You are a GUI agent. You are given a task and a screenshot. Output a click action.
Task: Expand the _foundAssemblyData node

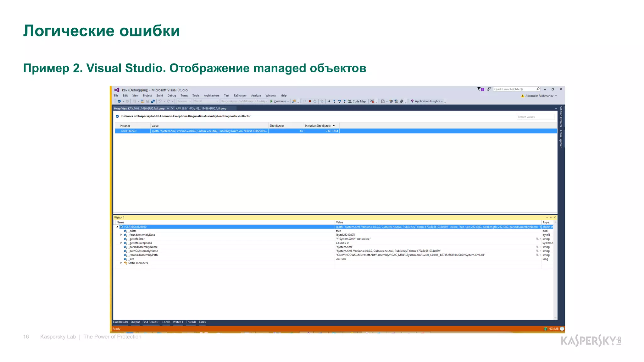121,235
